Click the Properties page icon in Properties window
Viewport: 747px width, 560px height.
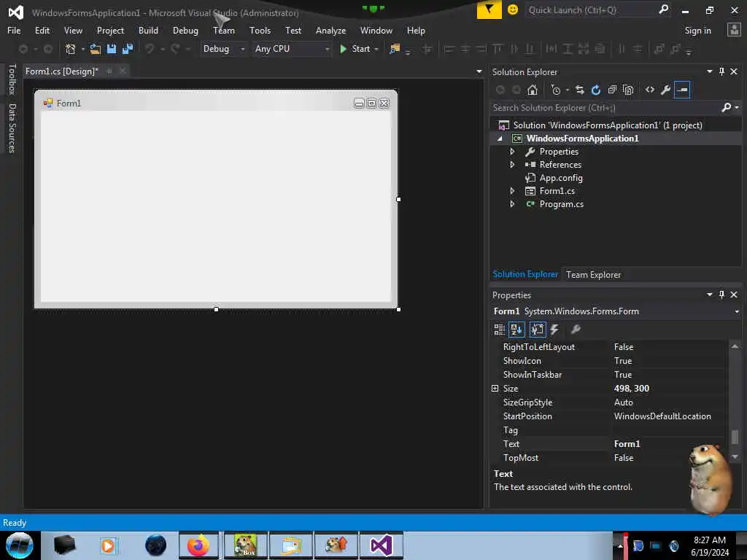point(538,330)
